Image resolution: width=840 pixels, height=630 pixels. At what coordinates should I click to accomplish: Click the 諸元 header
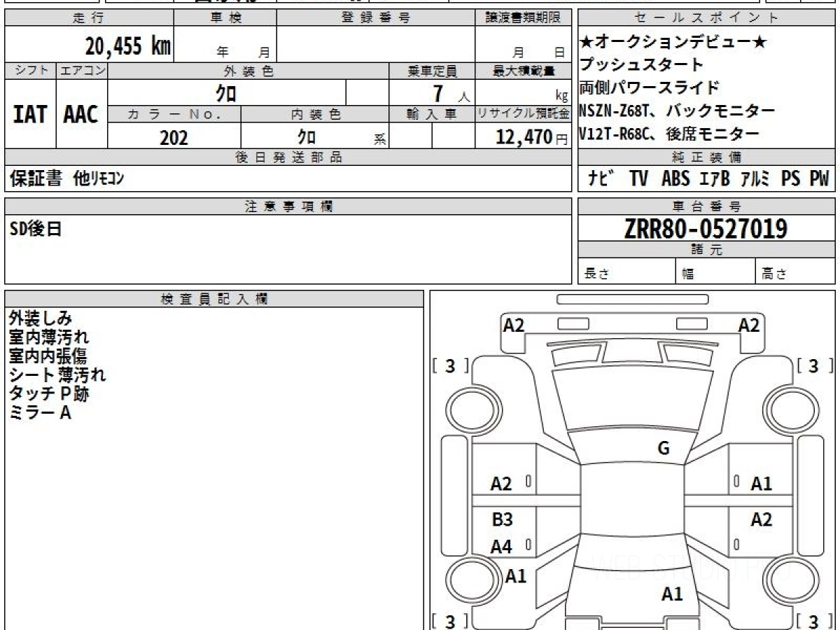(x=707, y=250)
